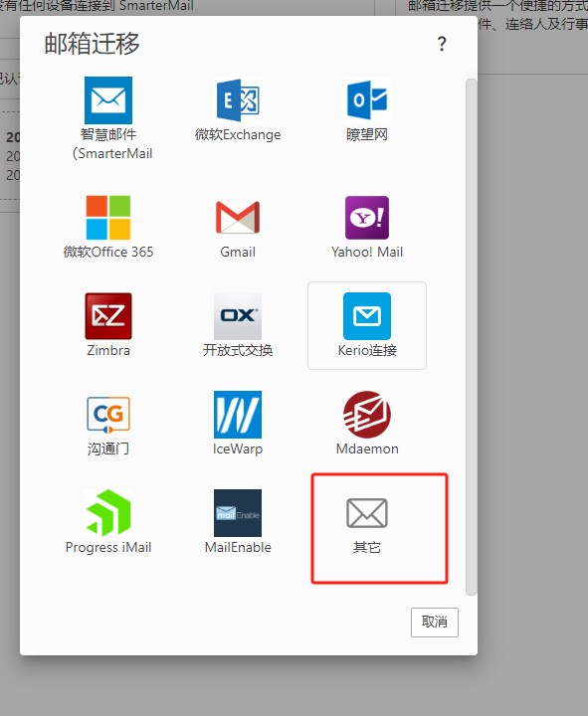Screen dimensions: 588x716
Task: Click the 智慧邮件 (SmarterMail label text
Action: (x=112, y=144)
